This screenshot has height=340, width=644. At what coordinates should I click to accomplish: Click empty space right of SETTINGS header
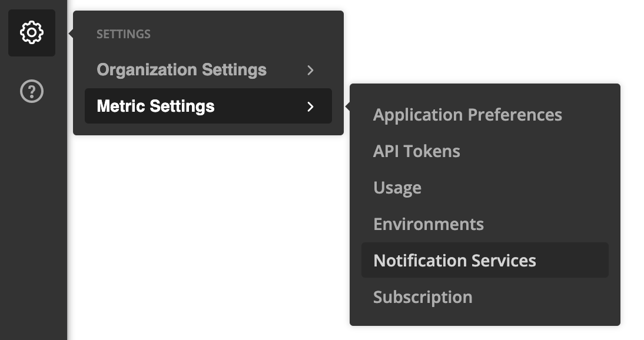[247, 34]
